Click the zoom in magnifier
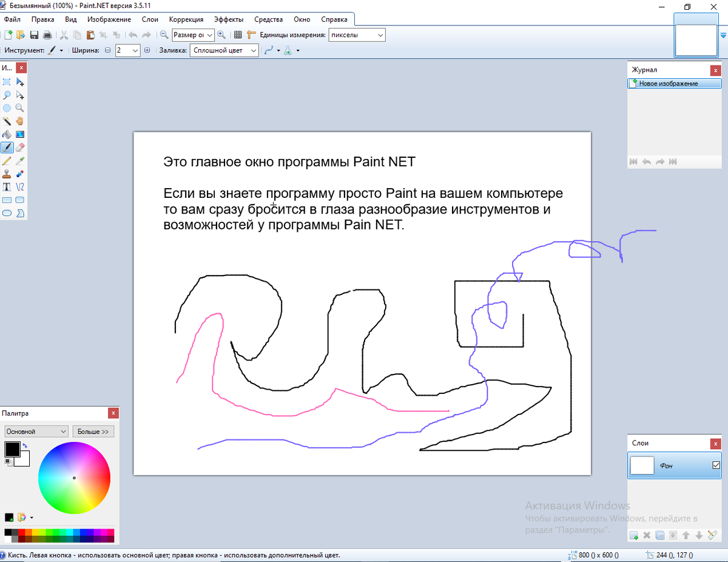The height and width of the screenshot is (562, 728). [x=221, y=35]
